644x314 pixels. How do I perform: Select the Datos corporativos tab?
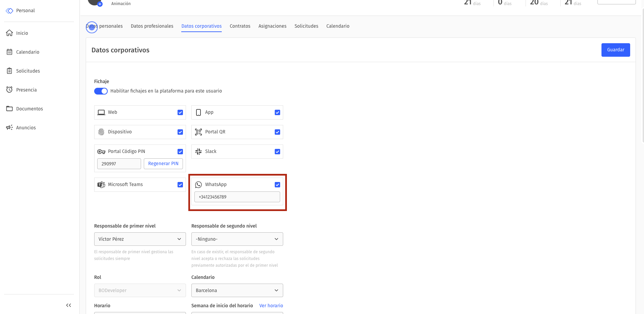(202, 26)
